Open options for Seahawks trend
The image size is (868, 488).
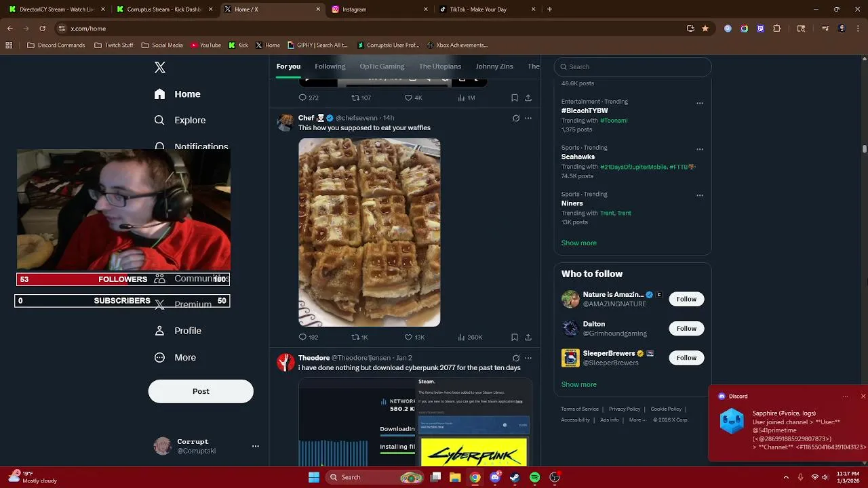[x=700, y=149]
